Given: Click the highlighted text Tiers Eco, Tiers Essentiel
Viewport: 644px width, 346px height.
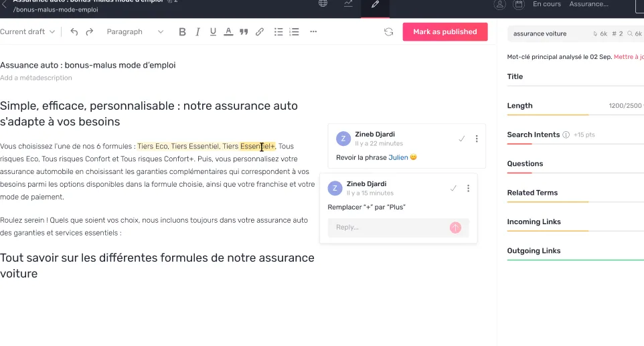Looking at the screenshot, I should [x=178, y=146].
